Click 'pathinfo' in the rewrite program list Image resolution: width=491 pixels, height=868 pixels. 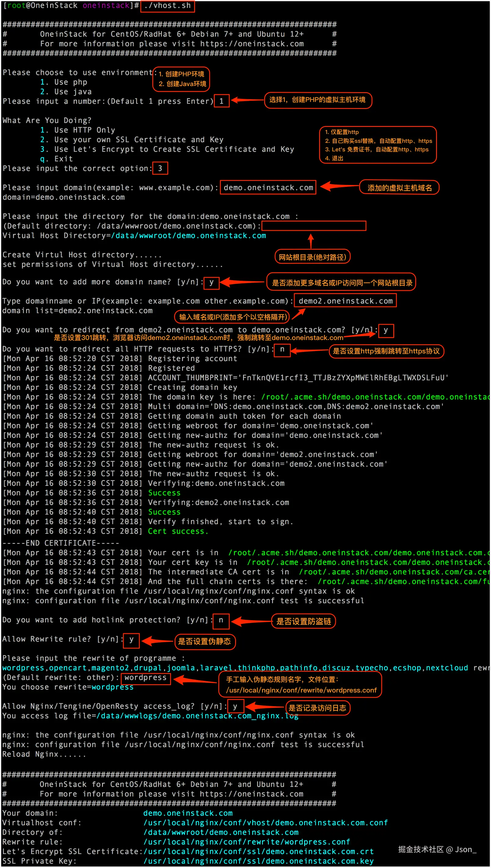[x=299, y=667]
